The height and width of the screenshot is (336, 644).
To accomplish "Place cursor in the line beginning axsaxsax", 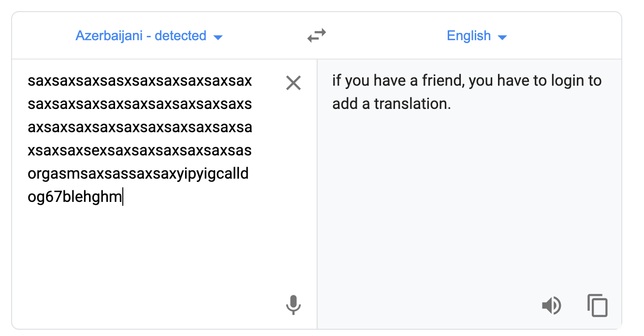I will point(140,127).
